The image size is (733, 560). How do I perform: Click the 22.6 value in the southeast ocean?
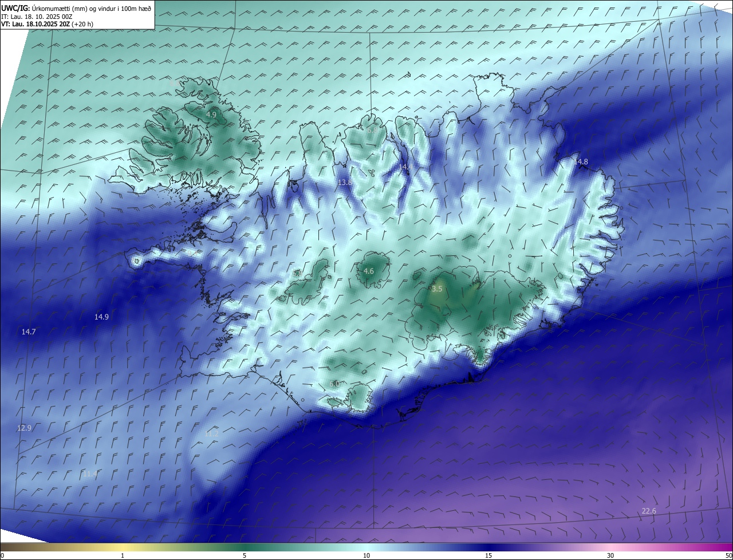(649, 511)
